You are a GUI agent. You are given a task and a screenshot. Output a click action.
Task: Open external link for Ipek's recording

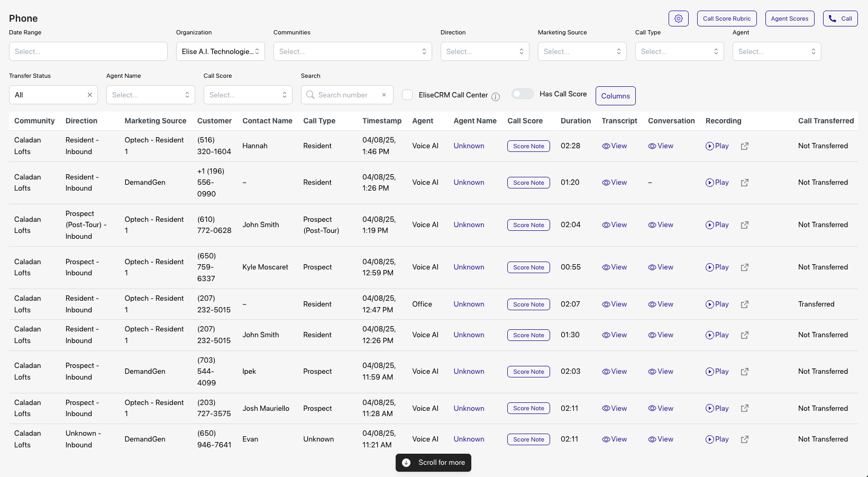click(x=745, y=372)
